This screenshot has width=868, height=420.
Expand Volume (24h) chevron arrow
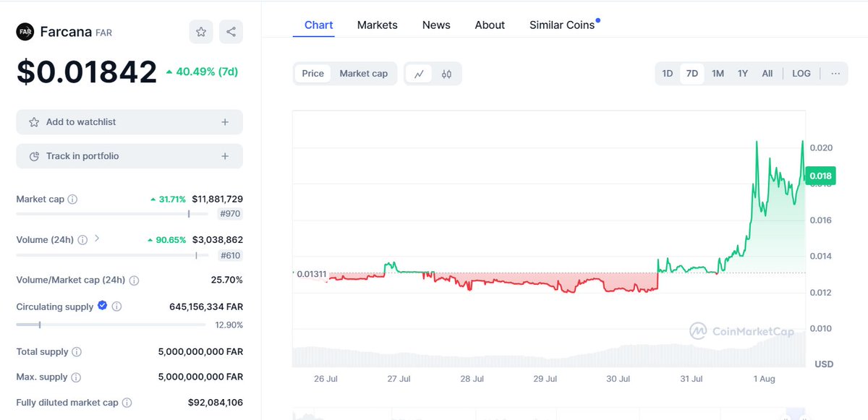(x=97, y=239)
